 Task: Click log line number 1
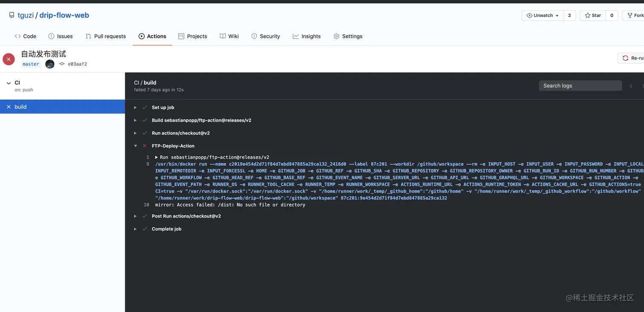(x=148, y=157)
